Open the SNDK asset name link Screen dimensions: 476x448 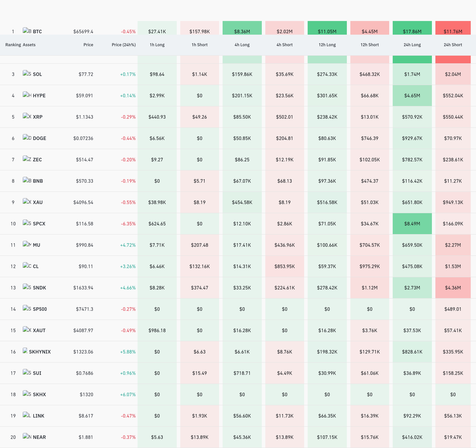coord(40,288)
